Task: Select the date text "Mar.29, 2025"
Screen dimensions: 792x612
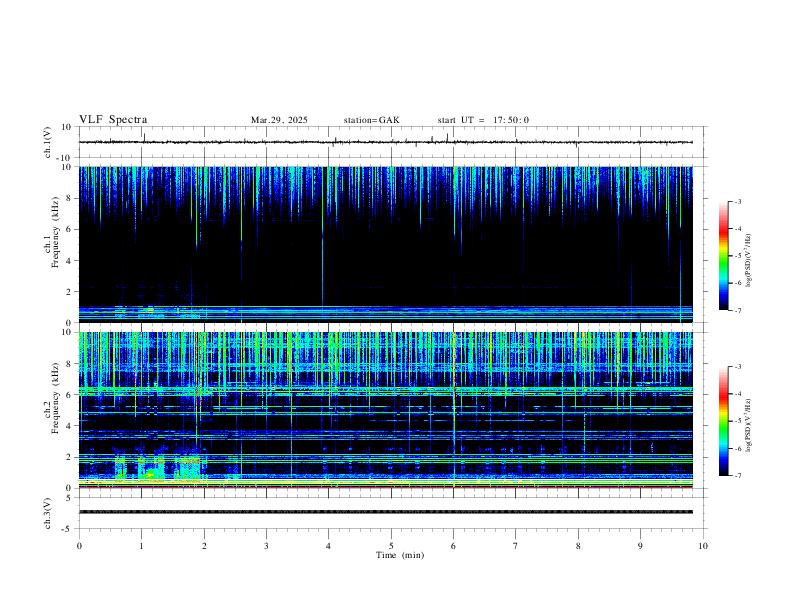Action: (x=279, y=120)
